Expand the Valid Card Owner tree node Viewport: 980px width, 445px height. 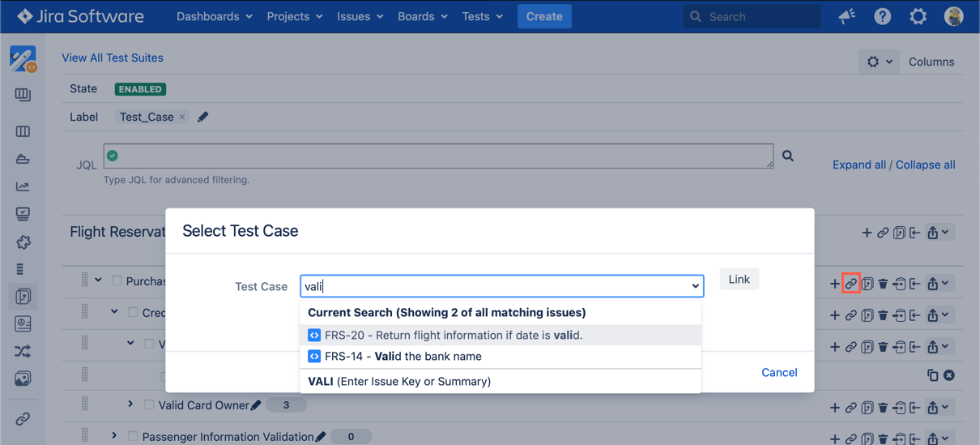coord(130,404)
